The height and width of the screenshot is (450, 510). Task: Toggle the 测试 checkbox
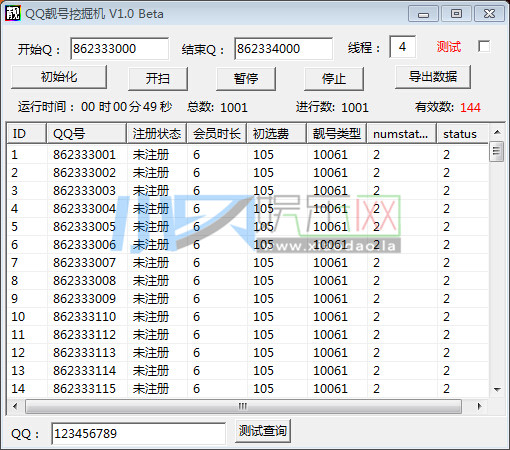click(x=484, y=46)
